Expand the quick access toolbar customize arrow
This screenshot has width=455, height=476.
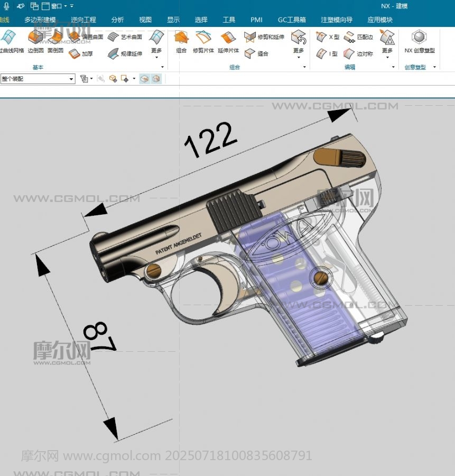click(72, 6)
